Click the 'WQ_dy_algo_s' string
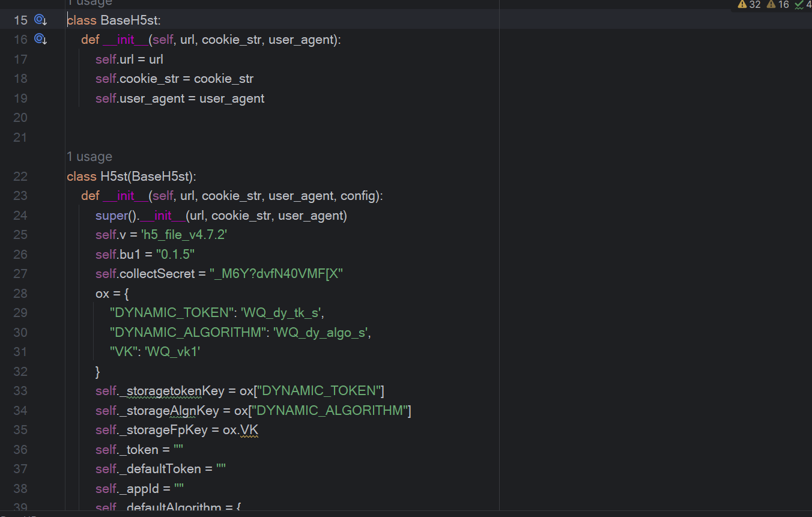 (x=320, y=333)
